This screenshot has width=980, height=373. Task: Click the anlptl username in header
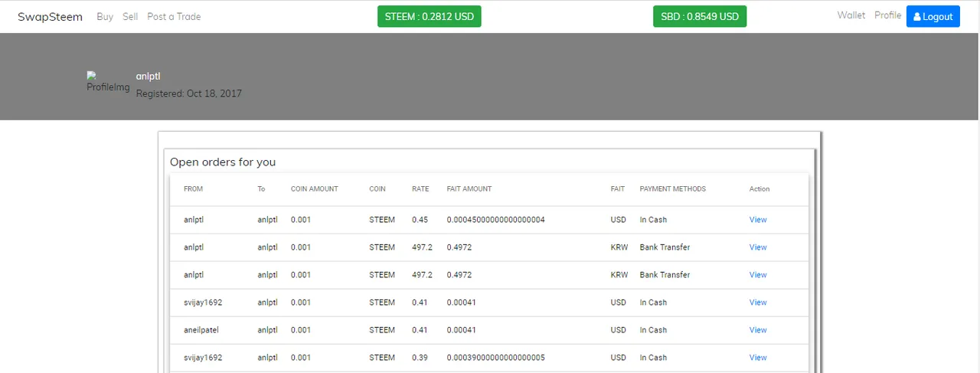click(x=148, y=77)
